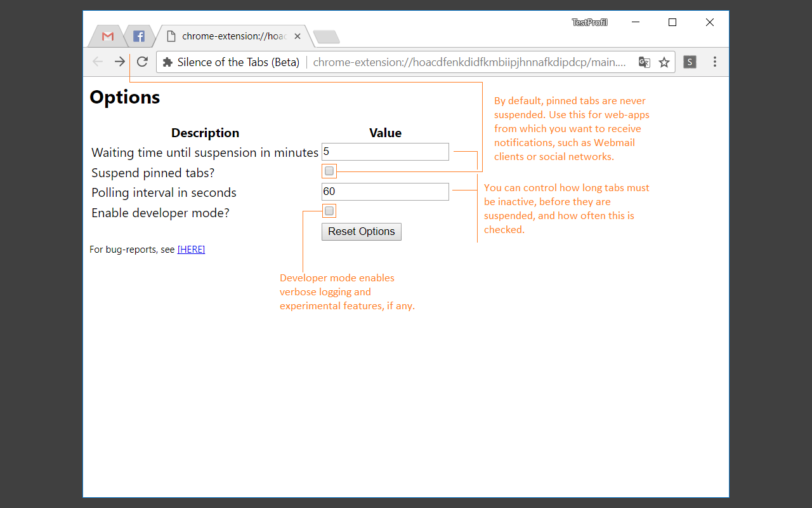Click the extension puzzle-piece icon in address bar

click(167, 62)
